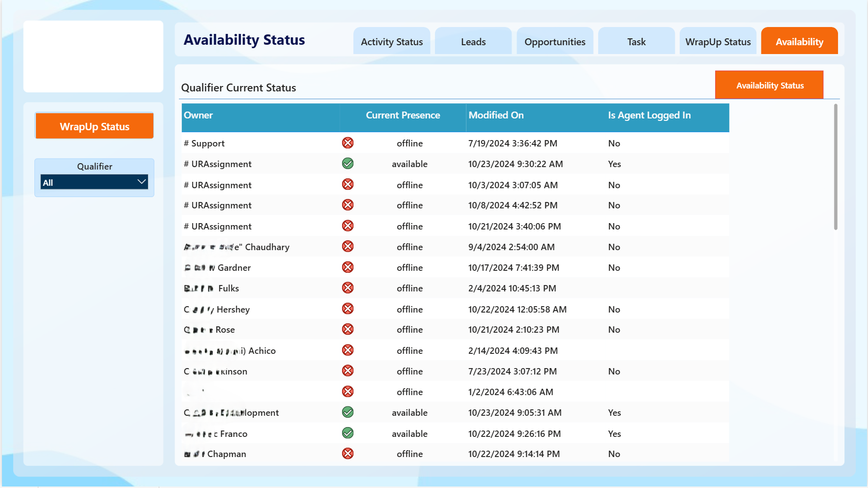Viewport: 868px width, 488px height.
Task: Click the red X icon in Fulks row
Action: click(347, 288)
